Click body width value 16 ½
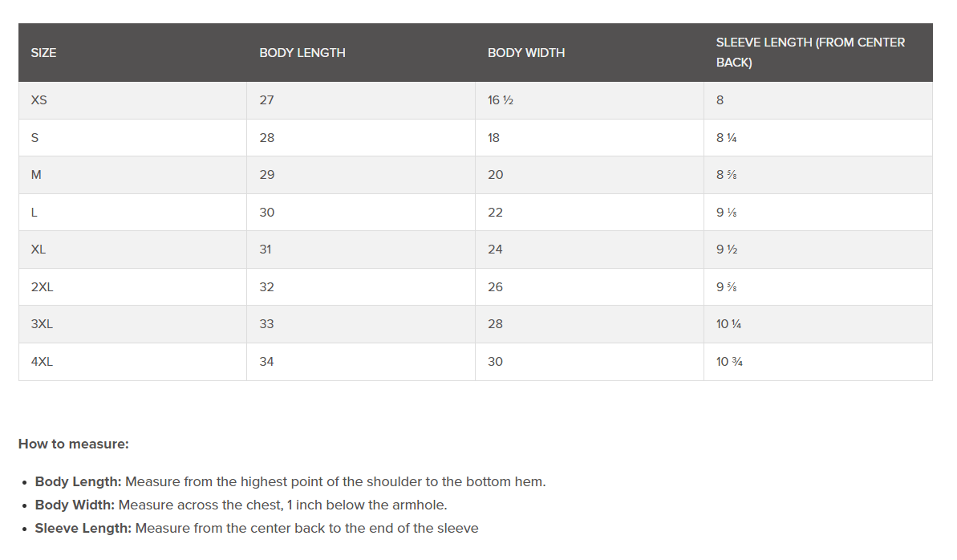This screenshot has width=957, height=560. 500,100
